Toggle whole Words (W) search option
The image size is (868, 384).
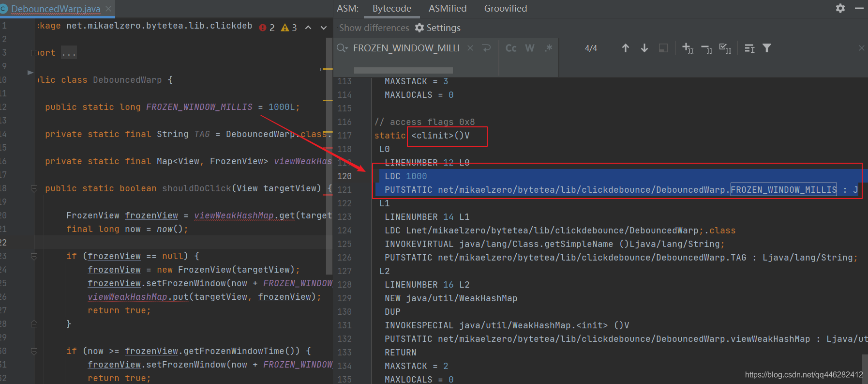pyautogui.click(x=530, y=48)
